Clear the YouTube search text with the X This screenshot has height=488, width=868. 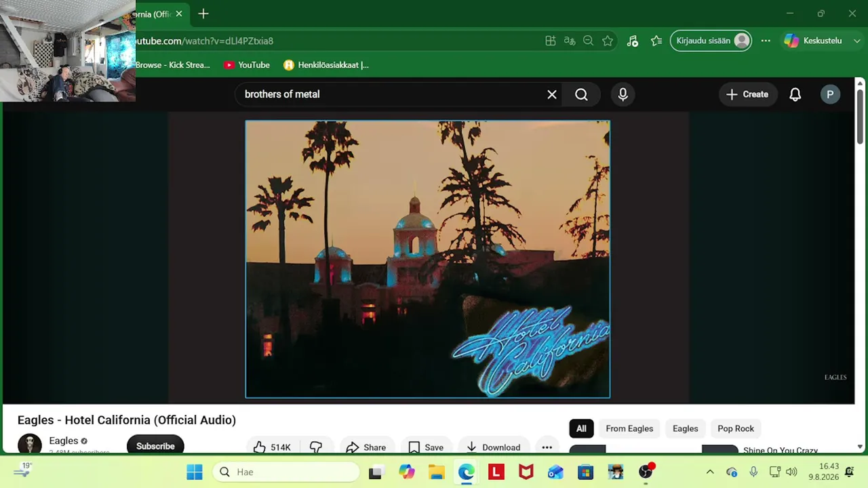pyautogui.click(x=552, y=94)
